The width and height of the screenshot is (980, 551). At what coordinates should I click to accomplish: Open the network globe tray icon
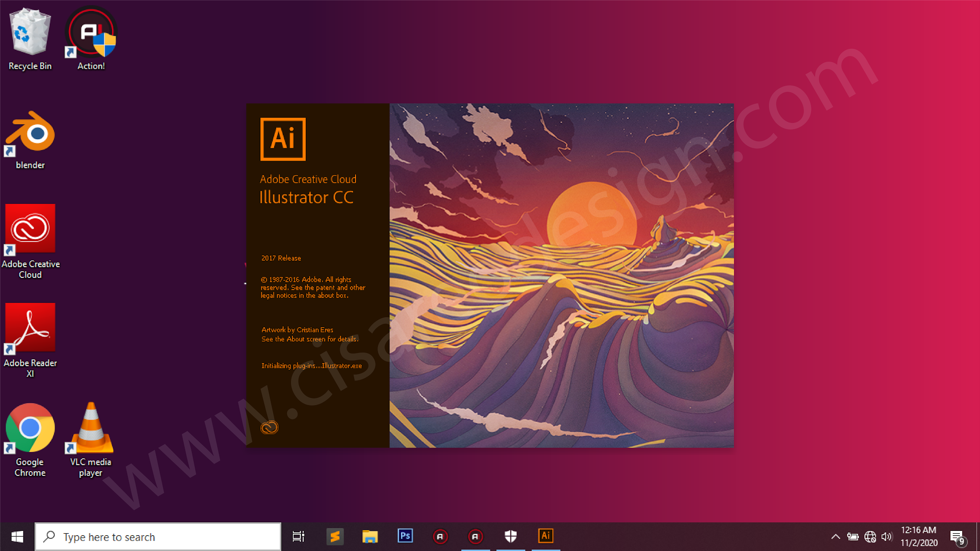click(870, 537)
